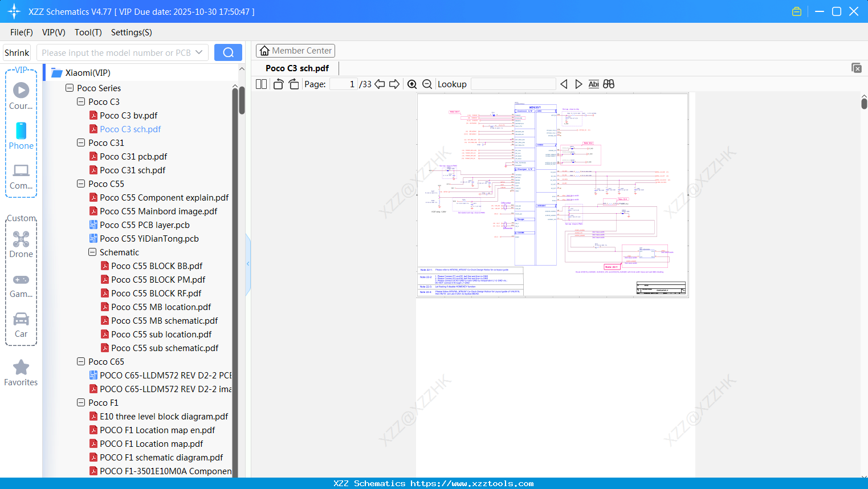Image resolution: width=868 pixels, height=489 pixels.
Task: Toggle the Abi whole-word match icon
Action: [x=594, y=84]
